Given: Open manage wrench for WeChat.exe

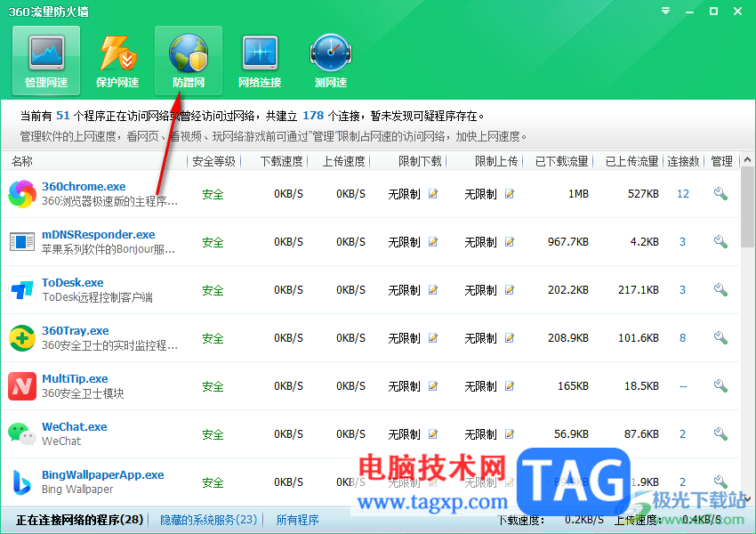Looking at the screenshot, I should tap(720, 434).
